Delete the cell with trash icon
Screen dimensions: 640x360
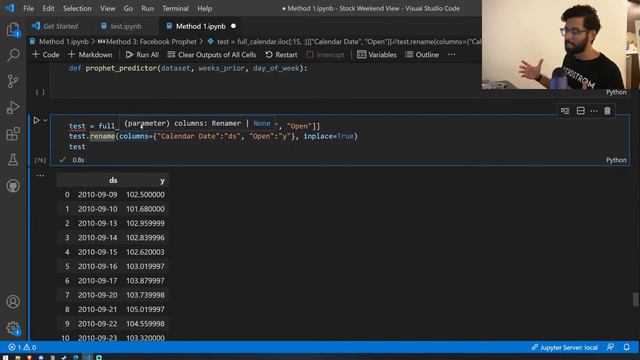(x=607, y=111)
